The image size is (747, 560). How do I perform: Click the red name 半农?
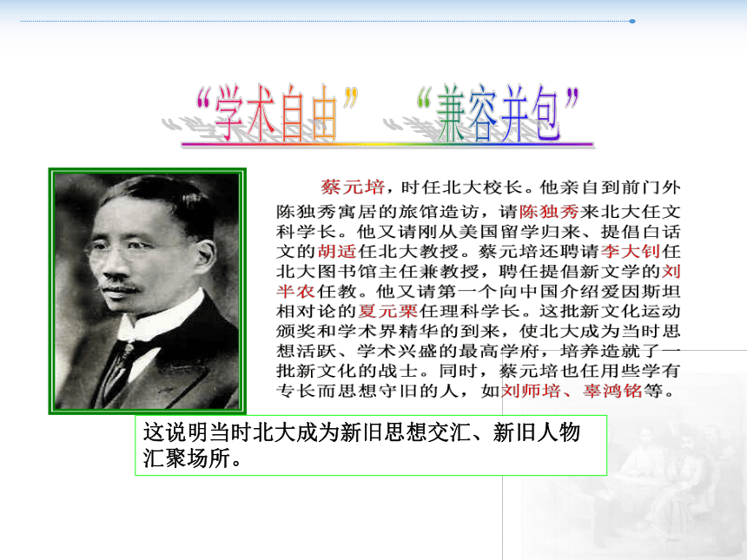[295, 291]
